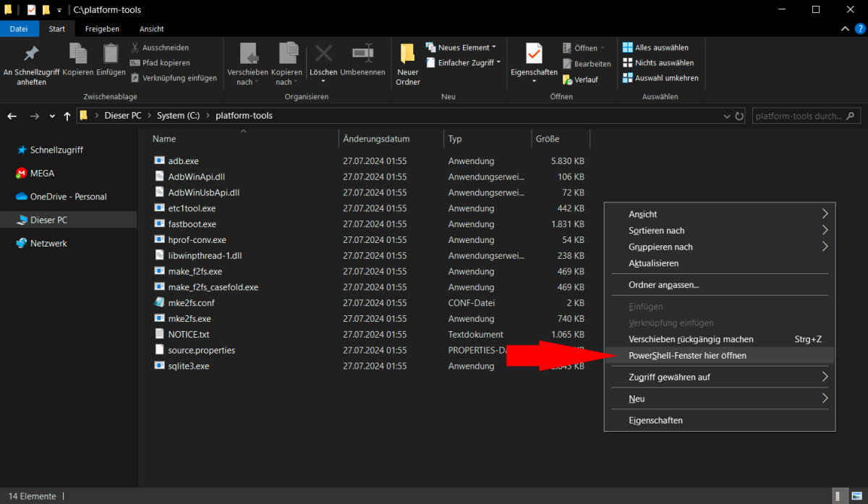868x504 pixels.
Task: Select Schnellzugriff in the navigation pane
Action: [56, 150]
